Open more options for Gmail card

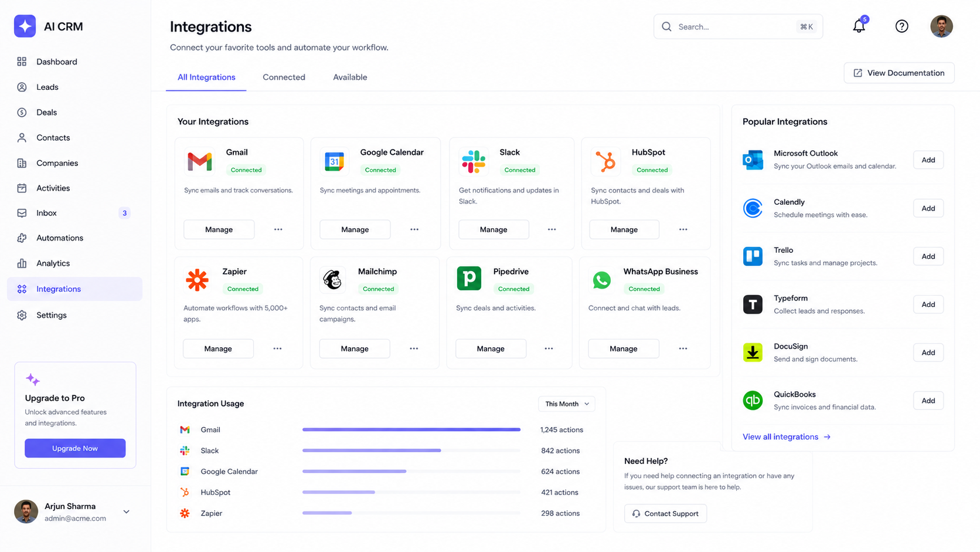tap(278, 229)
